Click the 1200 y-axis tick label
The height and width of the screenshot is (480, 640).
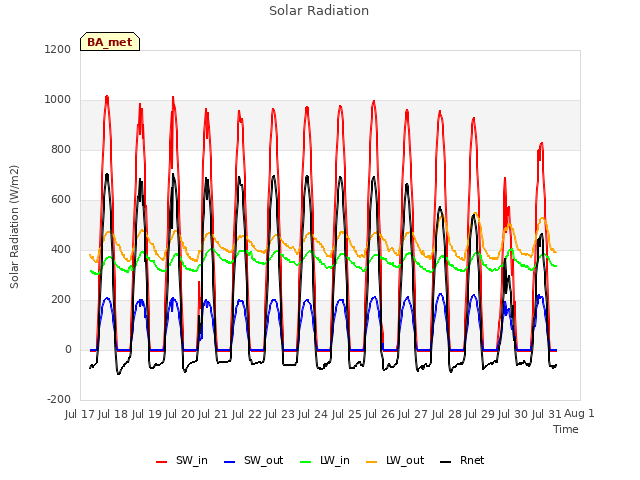tap(58, 49)
